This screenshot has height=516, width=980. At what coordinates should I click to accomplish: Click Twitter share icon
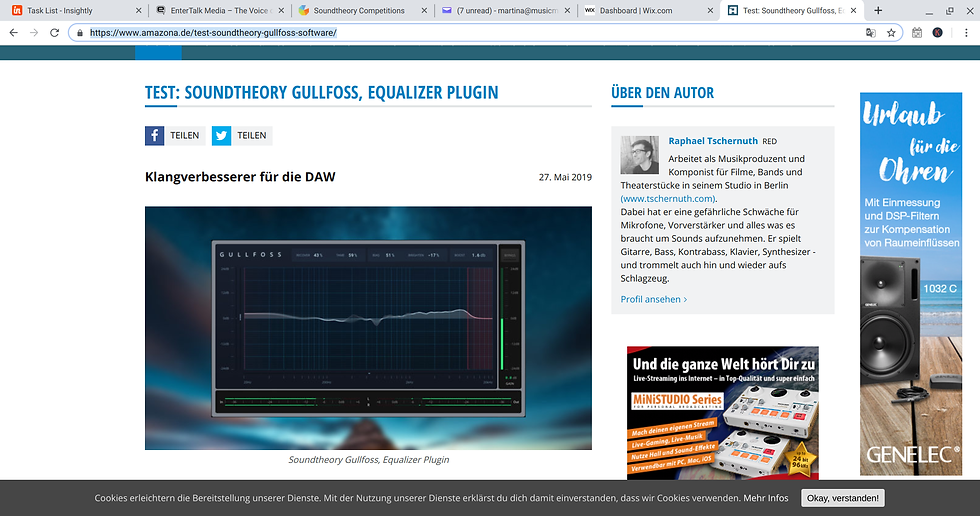221,136
